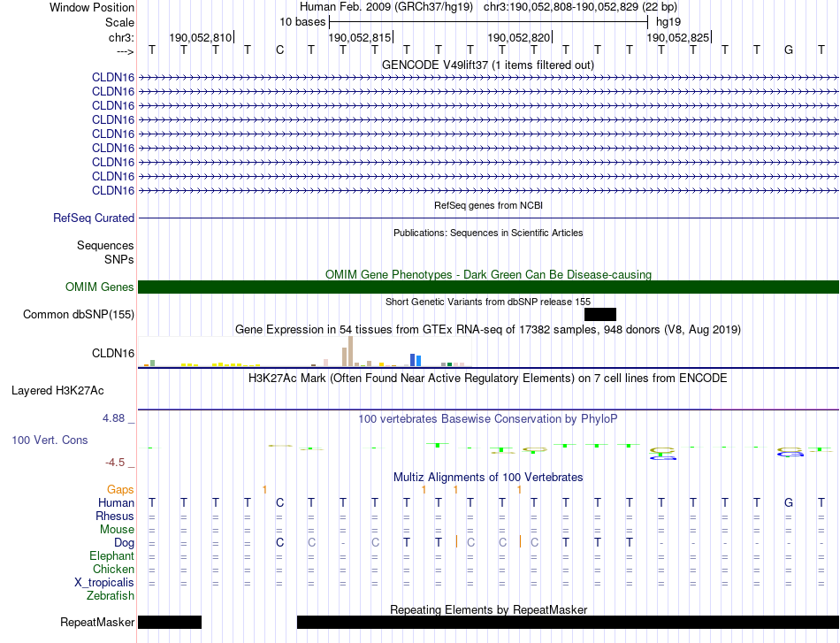Click the OMIM Genes label
Screen dimensions: 840x643
[x=100, y=287]
